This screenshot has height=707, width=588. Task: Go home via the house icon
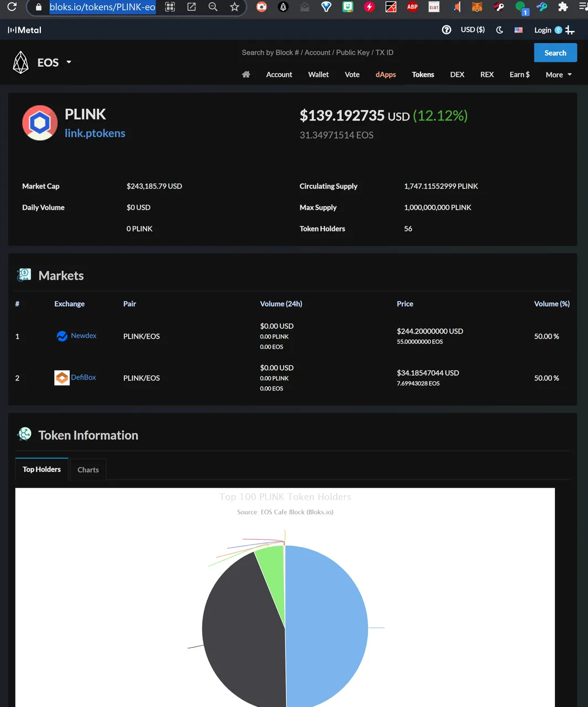coord(246,75)
